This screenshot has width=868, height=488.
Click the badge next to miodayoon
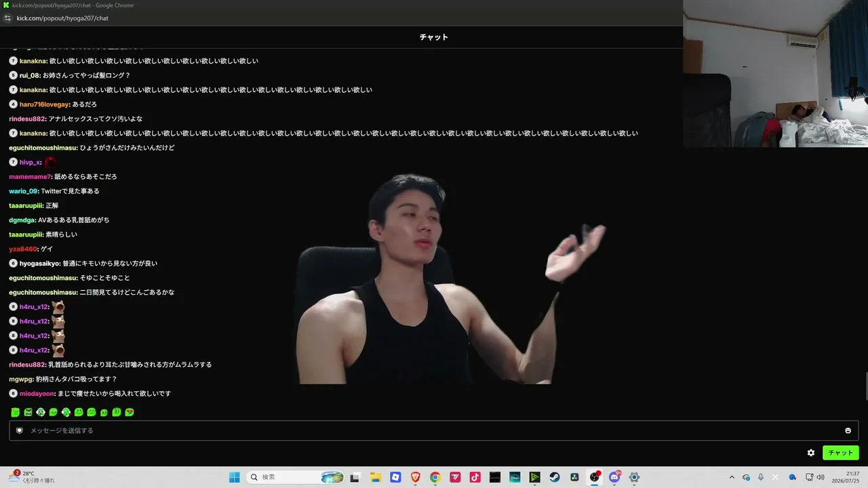pyautogui.click(x=13, y=394)
